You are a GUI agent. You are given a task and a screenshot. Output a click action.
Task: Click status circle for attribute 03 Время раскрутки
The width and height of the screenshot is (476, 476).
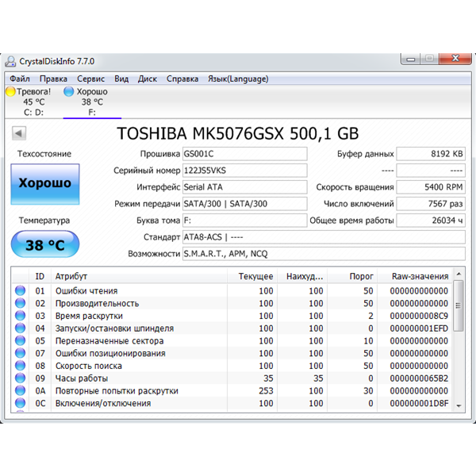pos(21,316)
